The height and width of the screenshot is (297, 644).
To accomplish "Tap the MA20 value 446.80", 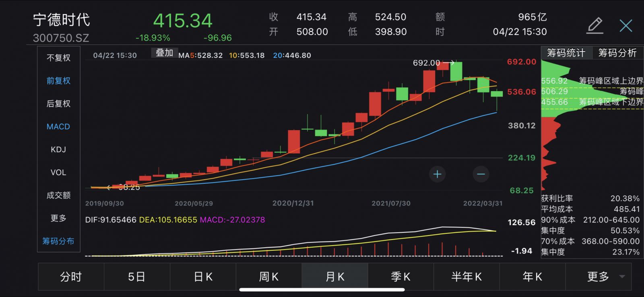I will click(x=298, y=55).
